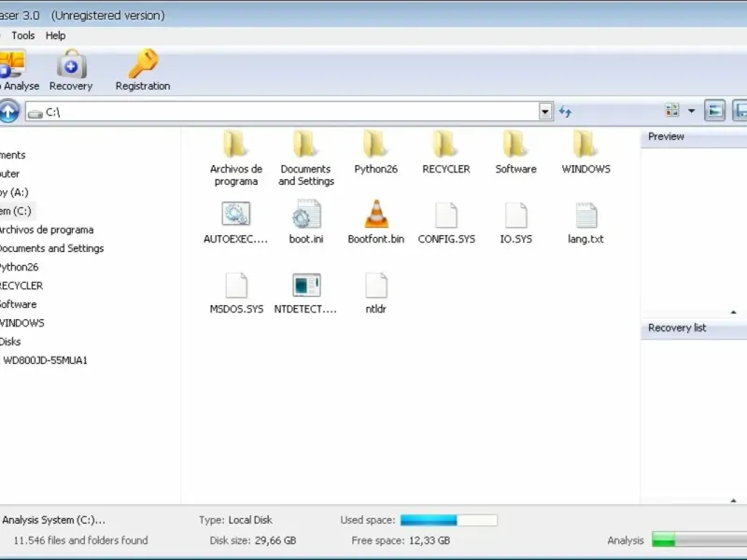Select the NTDETECT file icon

coord(306,285)
